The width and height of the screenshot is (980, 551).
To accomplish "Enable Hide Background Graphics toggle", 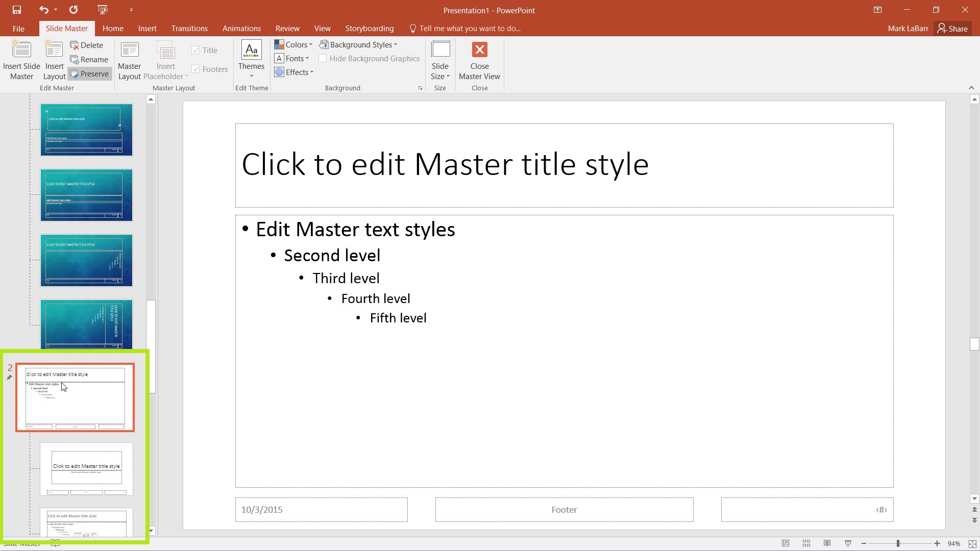I will (x=323, y=59).
